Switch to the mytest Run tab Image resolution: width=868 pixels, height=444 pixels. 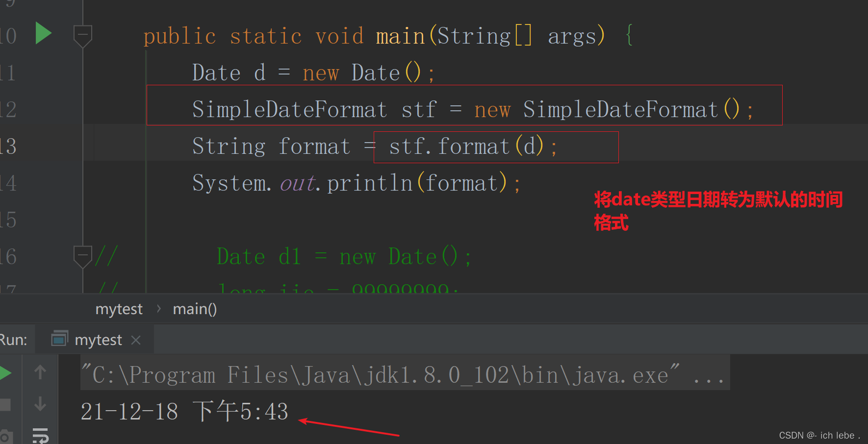click(98, 339)
